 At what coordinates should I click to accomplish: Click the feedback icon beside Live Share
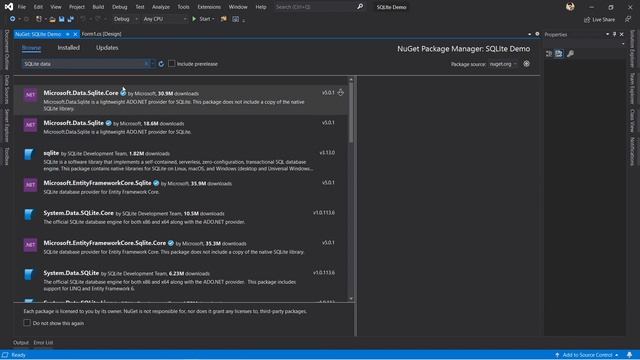click(628, 19)
